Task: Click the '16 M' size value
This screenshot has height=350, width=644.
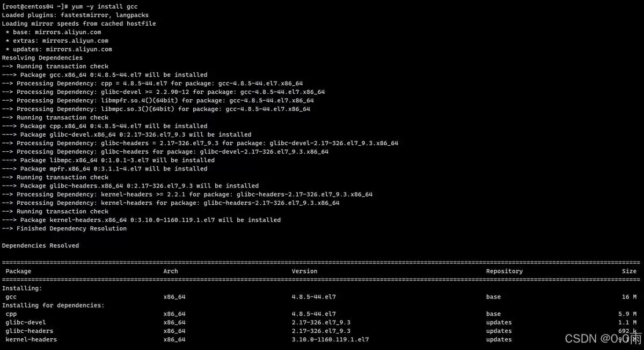Action: point(630,297)
